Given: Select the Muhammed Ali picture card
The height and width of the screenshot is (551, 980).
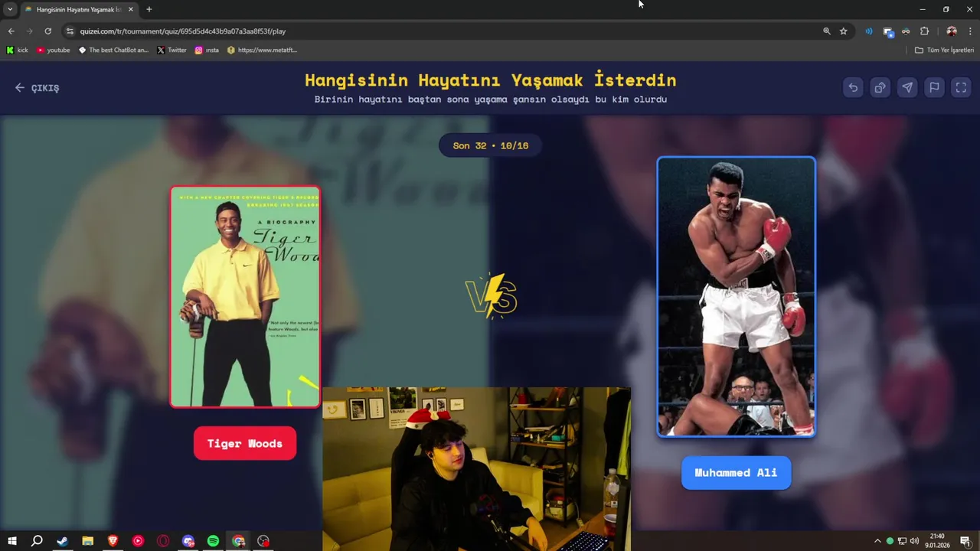Looking at the screenshot, I should point(737,297).
